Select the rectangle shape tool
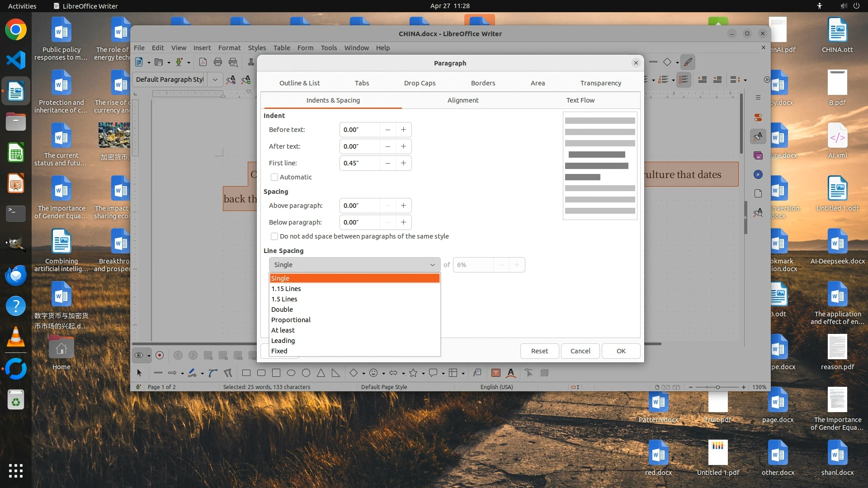 pos(246,373)
